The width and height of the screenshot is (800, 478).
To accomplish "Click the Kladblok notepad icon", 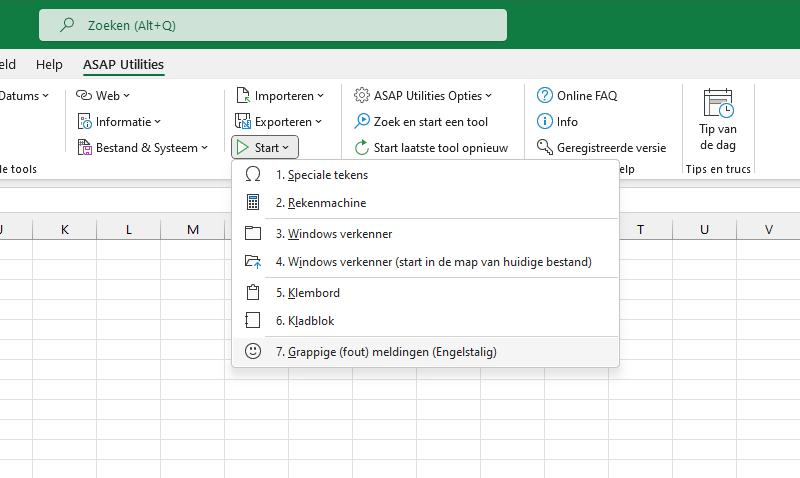I will [253, 320].
